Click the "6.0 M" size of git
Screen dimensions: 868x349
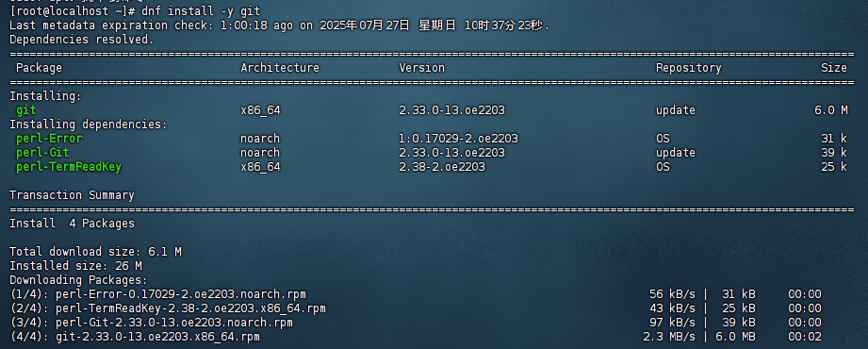coord(830,110)
